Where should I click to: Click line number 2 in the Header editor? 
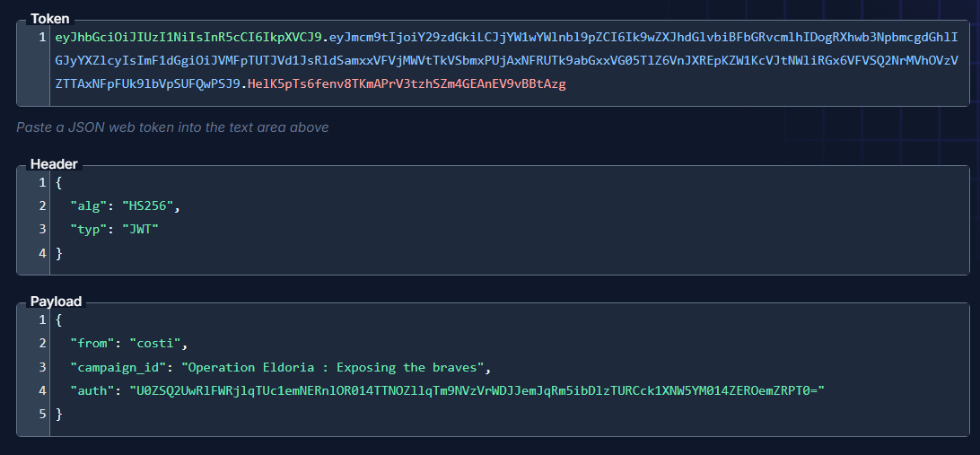[x=42, y=206]
